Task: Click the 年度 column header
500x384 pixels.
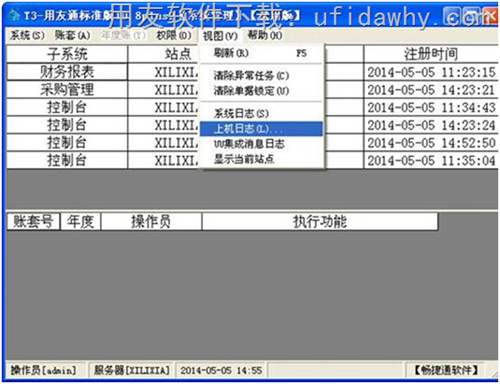Action: point(80,221)
